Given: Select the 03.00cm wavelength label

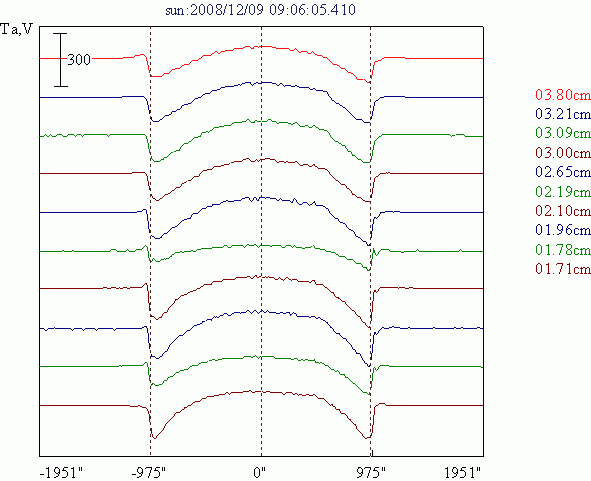Looking at the screenshot, I should point(563,152).
